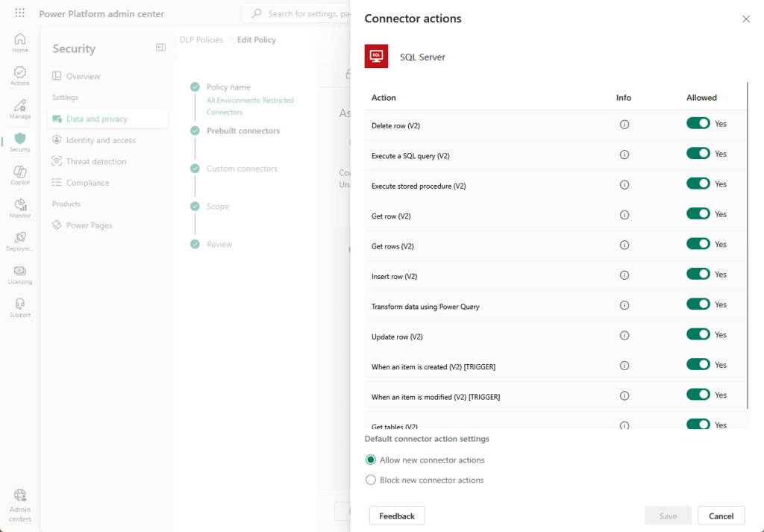Toggle Transform data using Power Query
764x532 pixels.
(698, 304)
